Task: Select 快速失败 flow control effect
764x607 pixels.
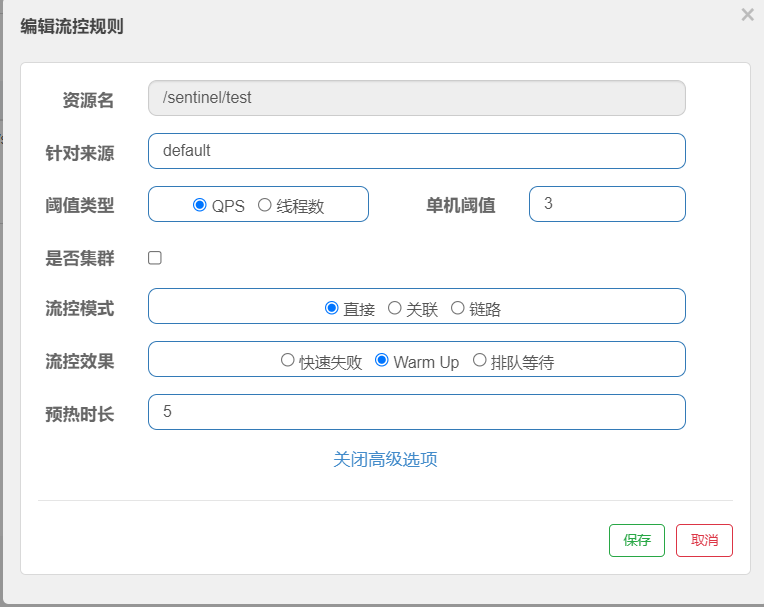Action: [x=288, y=360]
